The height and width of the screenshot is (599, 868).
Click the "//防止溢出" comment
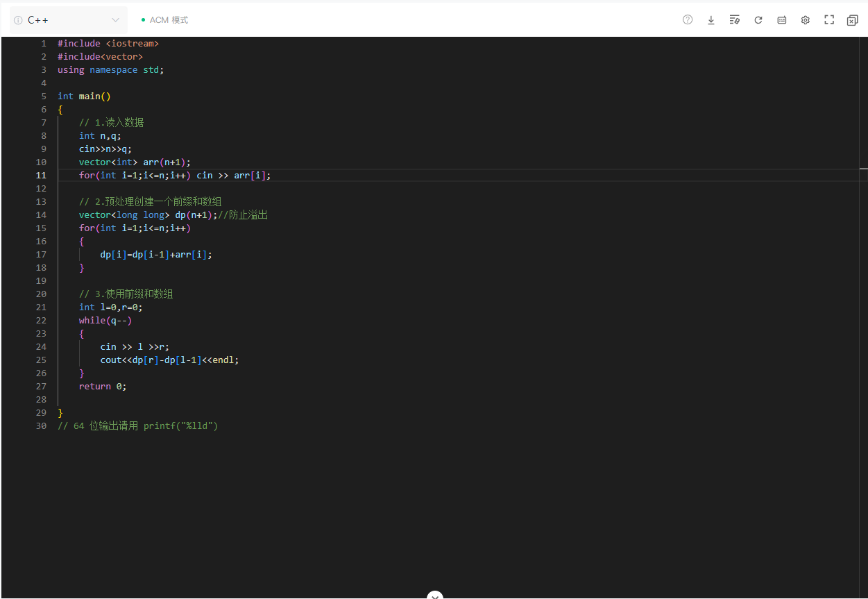243,215
